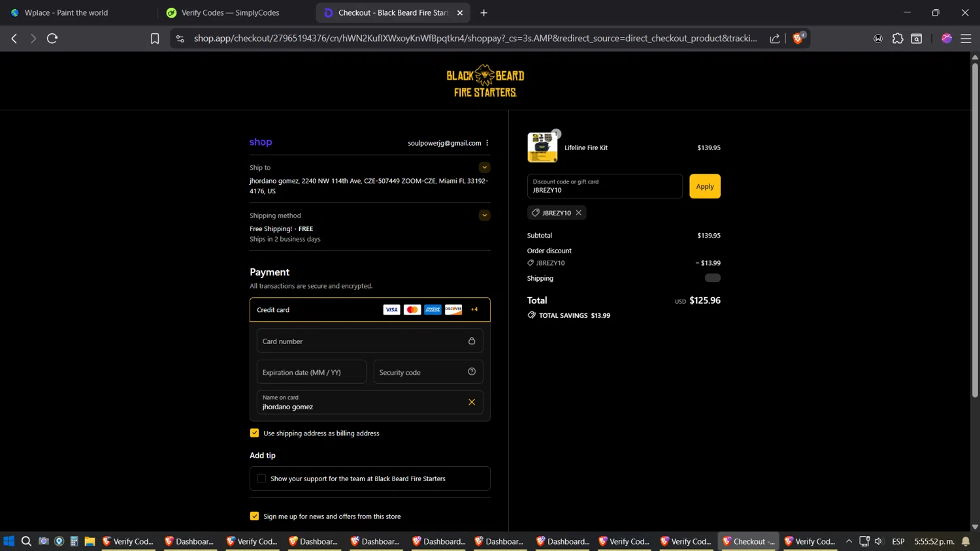Click the Apply discount button
980x551 pixels.
pyautogui.click(x=705, y=186)
